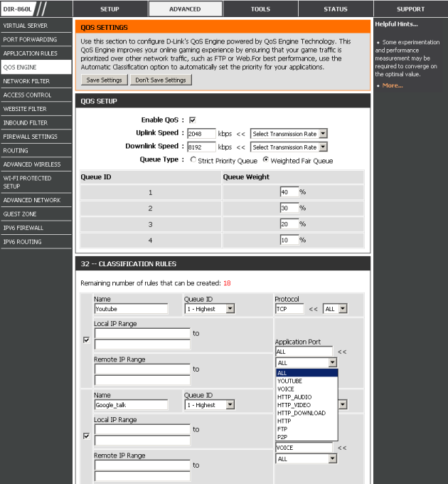Open Youtube rule Protocol ALL dropdown
448x484 pixels.
click(x=335, y=309)
